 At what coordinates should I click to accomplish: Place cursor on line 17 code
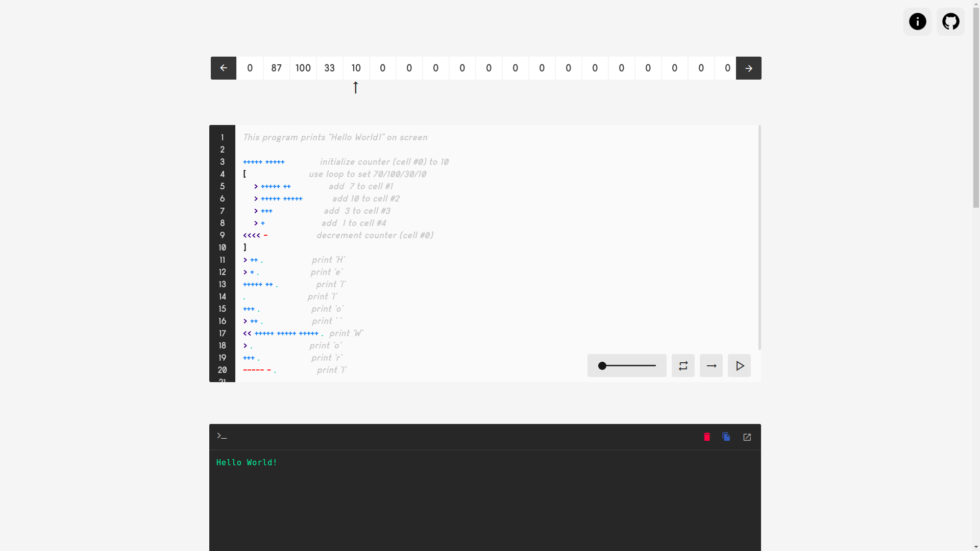tap(286, 333)
